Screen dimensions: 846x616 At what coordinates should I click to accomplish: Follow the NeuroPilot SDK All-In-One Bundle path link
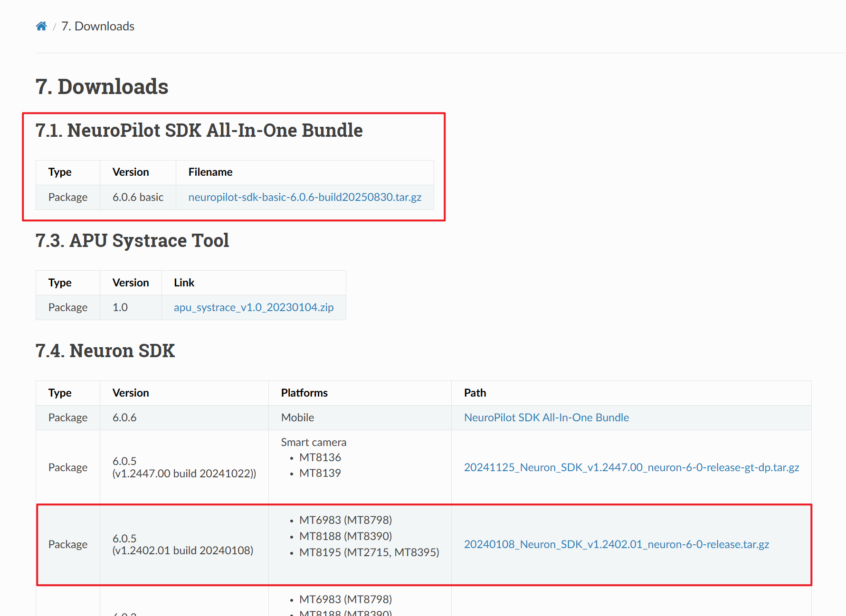tap(546, 417)
